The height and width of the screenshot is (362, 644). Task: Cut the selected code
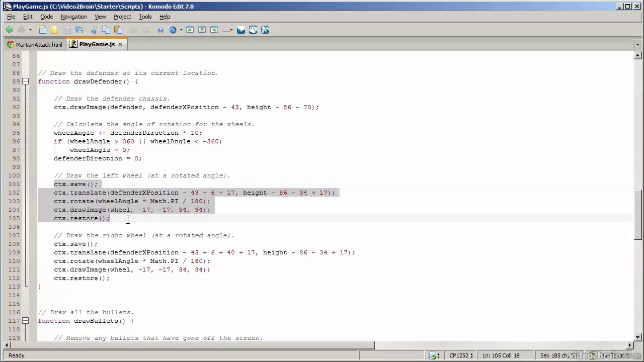pyautogui.click(x=95, y=30)
